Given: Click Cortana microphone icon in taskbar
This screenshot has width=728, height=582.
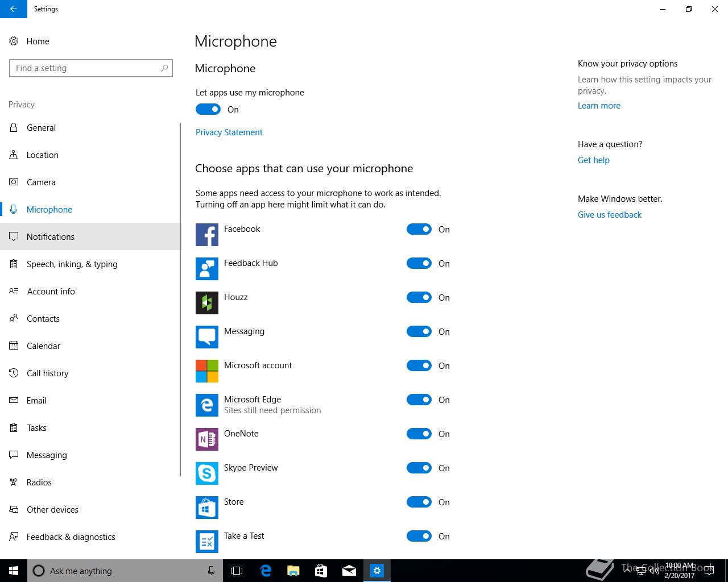Looking at the screenshot, I should 211,571.
